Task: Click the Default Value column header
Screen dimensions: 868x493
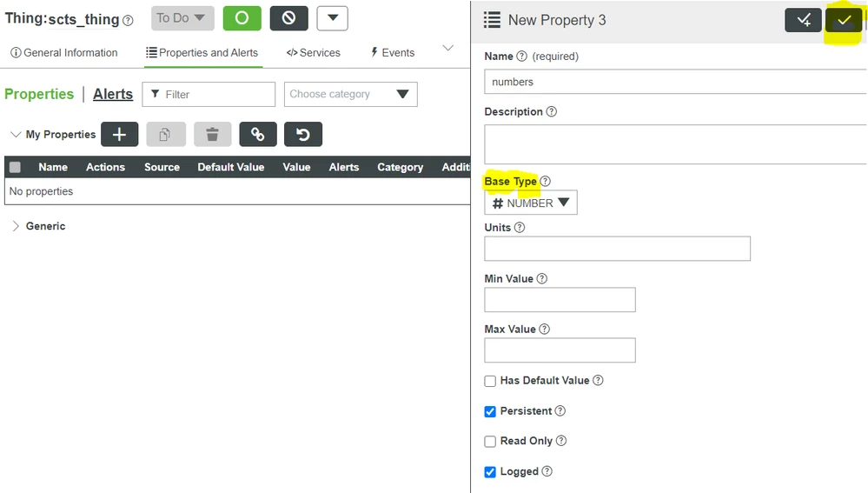Action: point(231,167)
